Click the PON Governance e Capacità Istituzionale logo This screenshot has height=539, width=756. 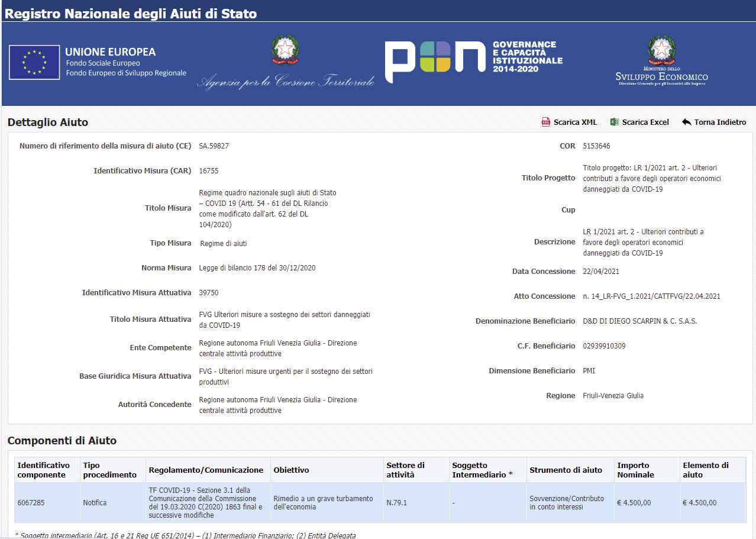point(474,62)
